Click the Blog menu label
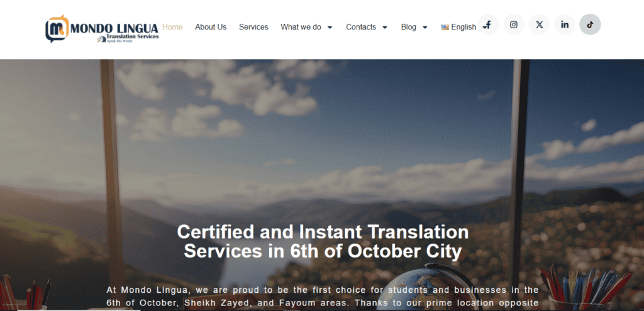 tap(409, 27)
